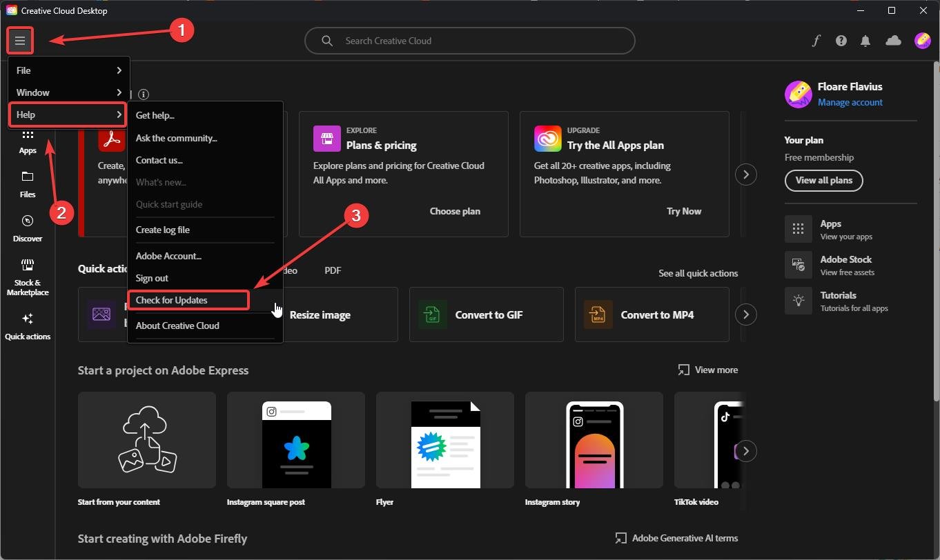Show more Adobe Express templates arrow
940x560 pixels.
pos(745,451)
